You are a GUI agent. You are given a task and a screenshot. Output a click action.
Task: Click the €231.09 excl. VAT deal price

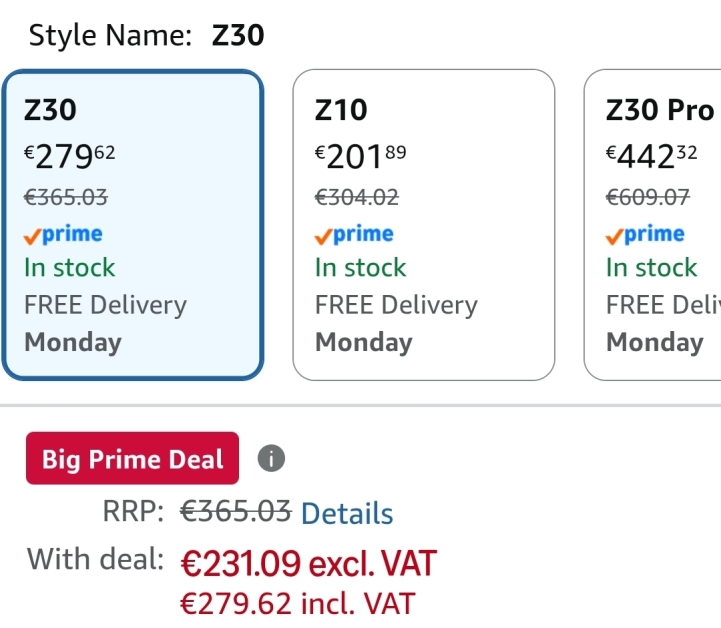[x=309, y=563]
